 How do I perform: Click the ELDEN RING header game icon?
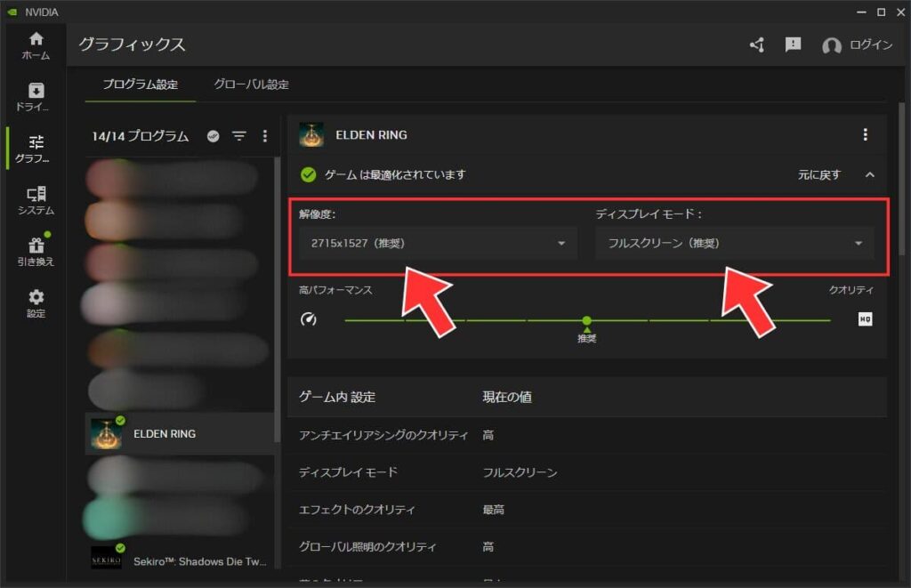coord(311,135)
